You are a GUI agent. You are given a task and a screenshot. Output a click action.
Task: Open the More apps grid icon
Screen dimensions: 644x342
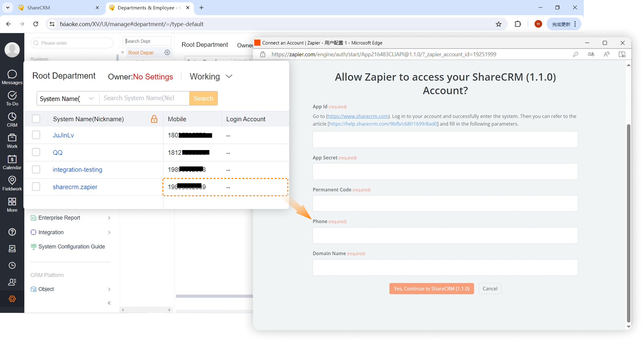coord(12,205)
